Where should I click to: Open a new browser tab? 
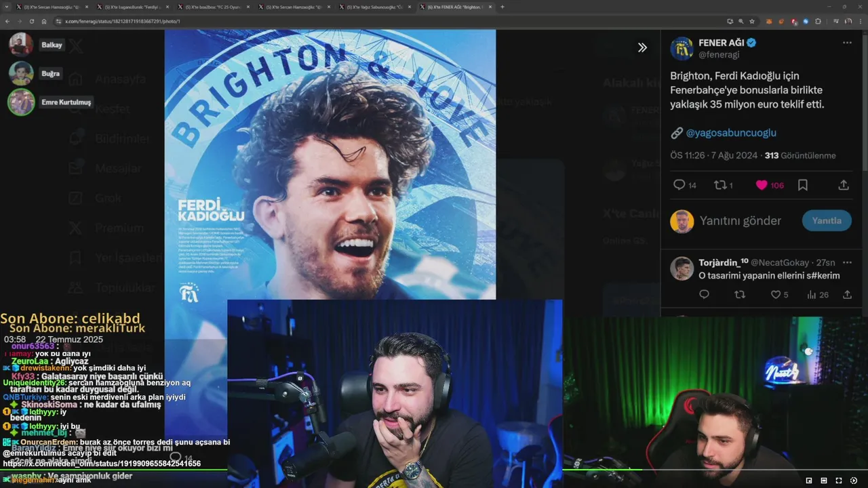point(502,7)
